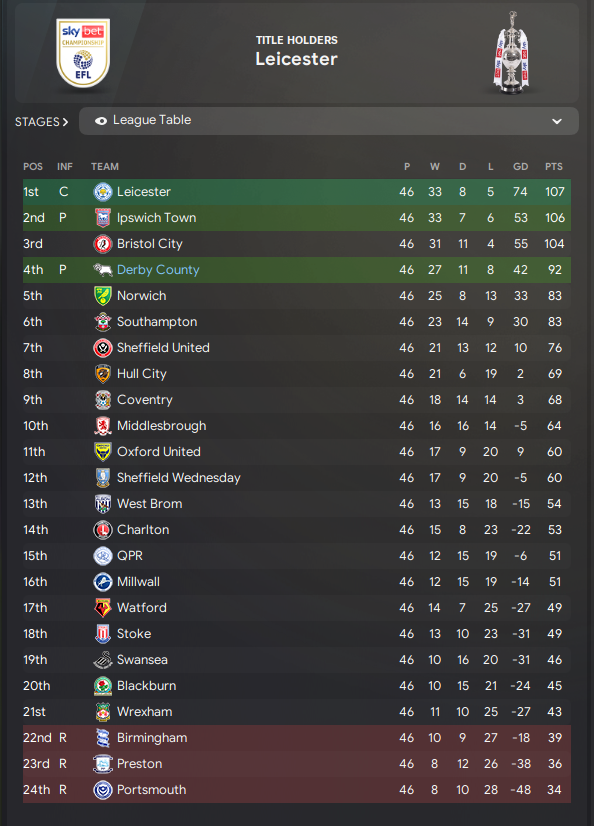
Task: Select the Bristol City badge icon
Action: pyautogui.click(x=103, y=244)
